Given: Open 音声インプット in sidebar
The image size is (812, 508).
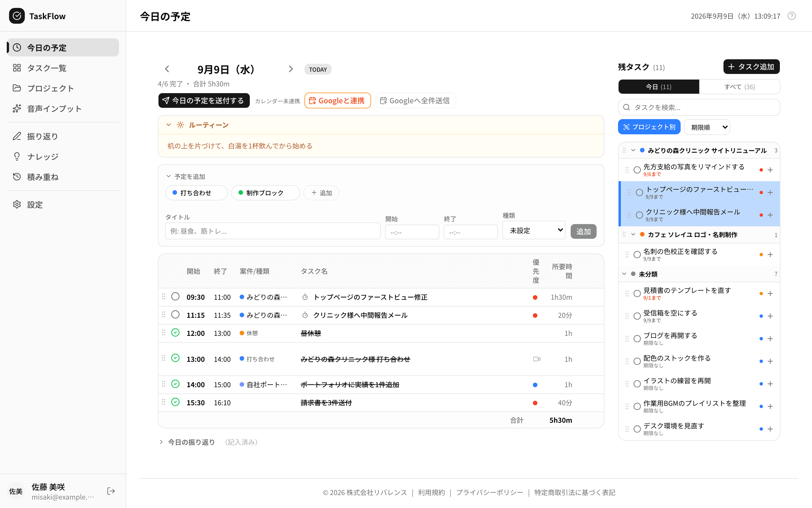Looking at the screenshot, I should [x=63, y=109].
